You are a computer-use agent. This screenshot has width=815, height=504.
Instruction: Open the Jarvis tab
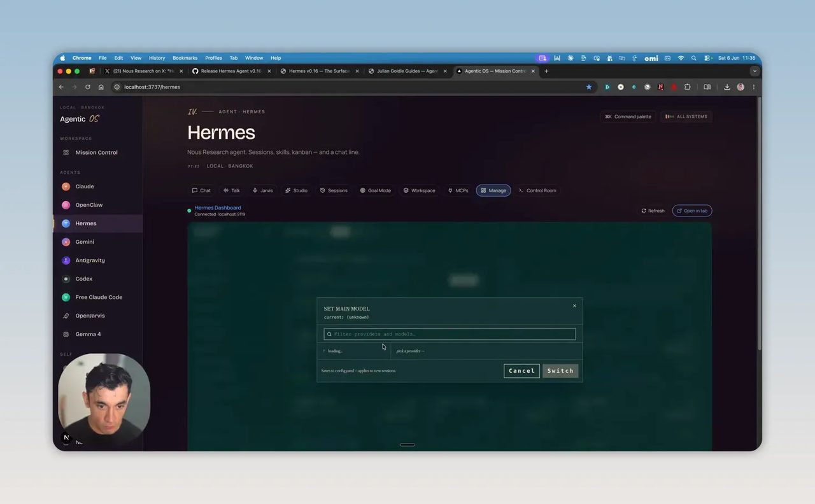coord(263,190)
